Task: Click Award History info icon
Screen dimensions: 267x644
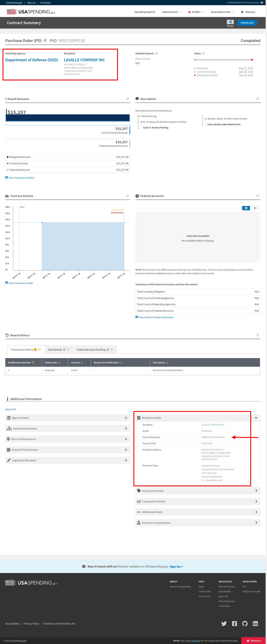Action: [x=257, y=335]
